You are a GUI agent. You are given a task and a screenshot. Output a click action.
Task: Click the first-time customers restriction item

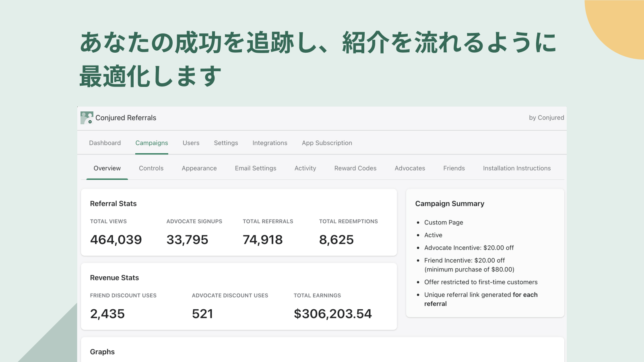pos(481,282)
